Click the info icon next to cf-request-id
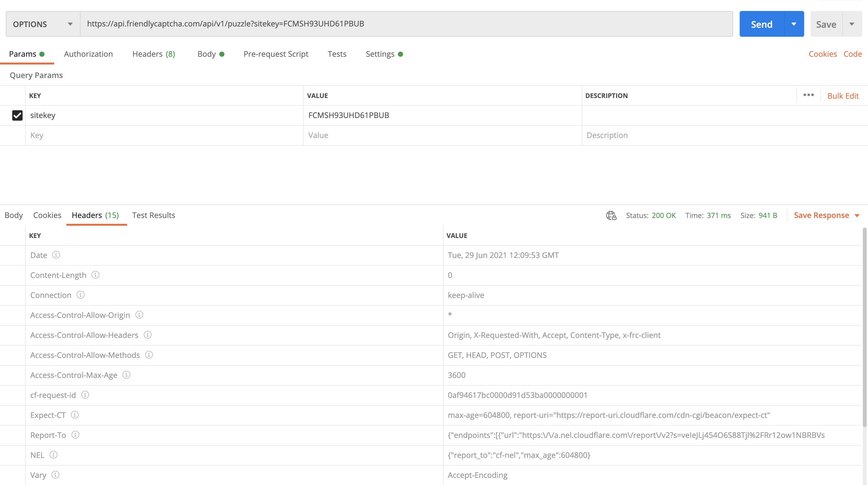Image resolution: width=868 pixels, height=485 pixels. coord(85,395)
